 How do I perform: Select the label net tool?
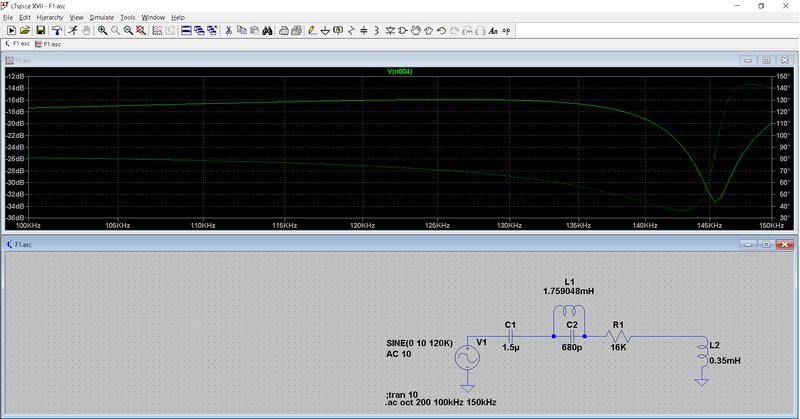point(338,31)
